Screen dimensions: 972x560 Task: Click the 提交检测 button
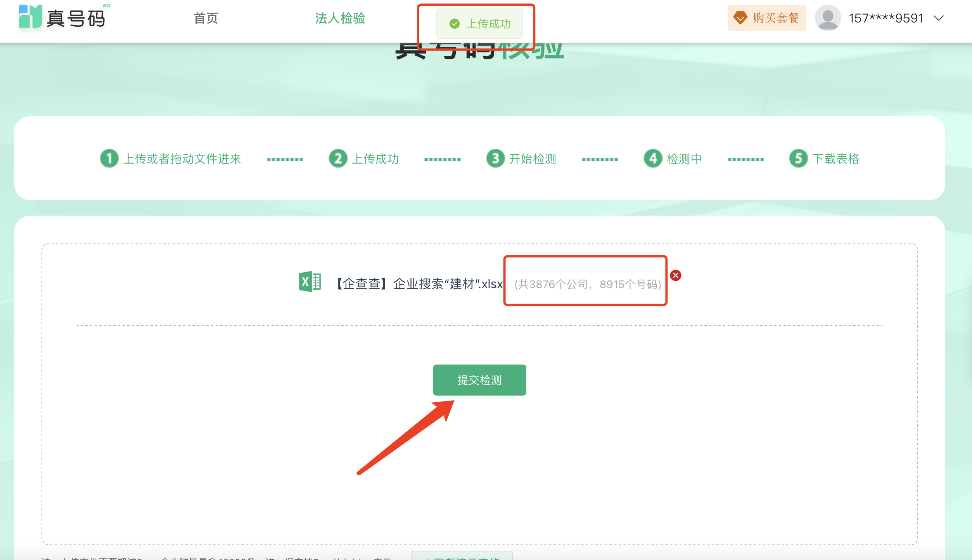tap(479, 380)
